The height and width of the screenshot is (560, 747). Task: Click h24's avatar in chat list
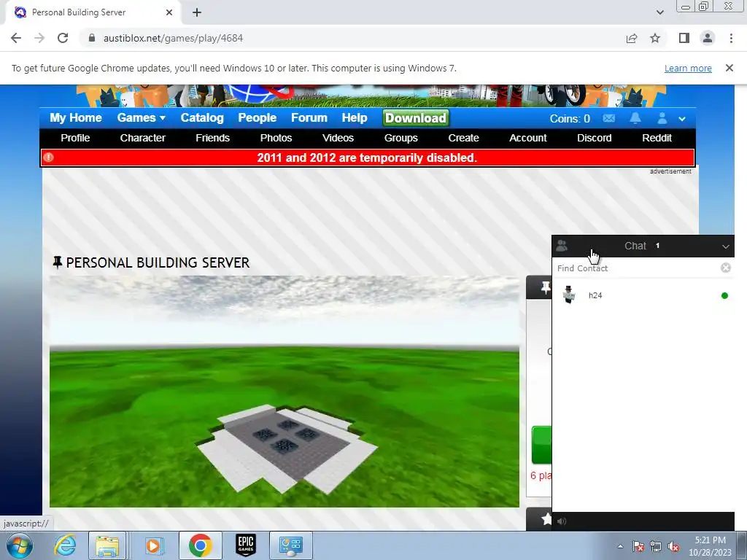click(569, 295)
